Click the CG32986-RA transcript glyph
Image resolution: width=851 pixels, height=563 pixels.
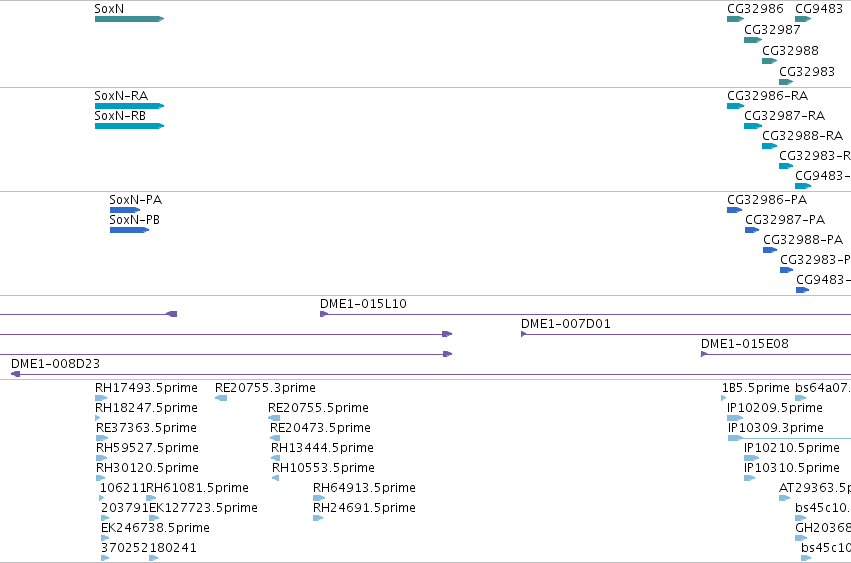735,106
